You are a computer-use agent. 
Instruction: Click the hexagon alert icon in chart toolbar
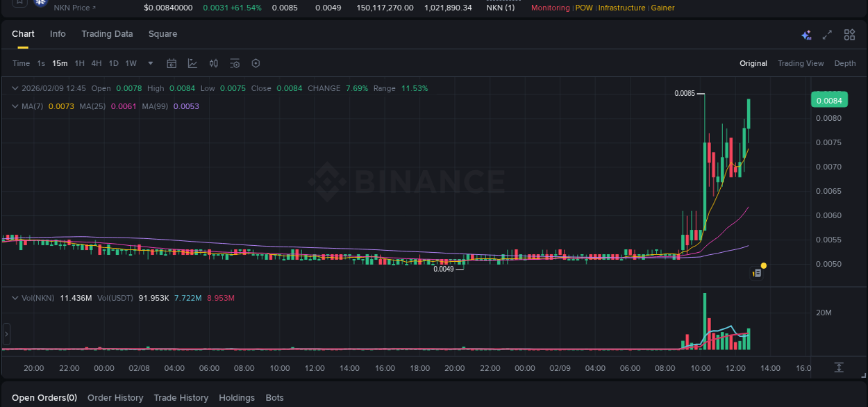[x=256, y=63]
